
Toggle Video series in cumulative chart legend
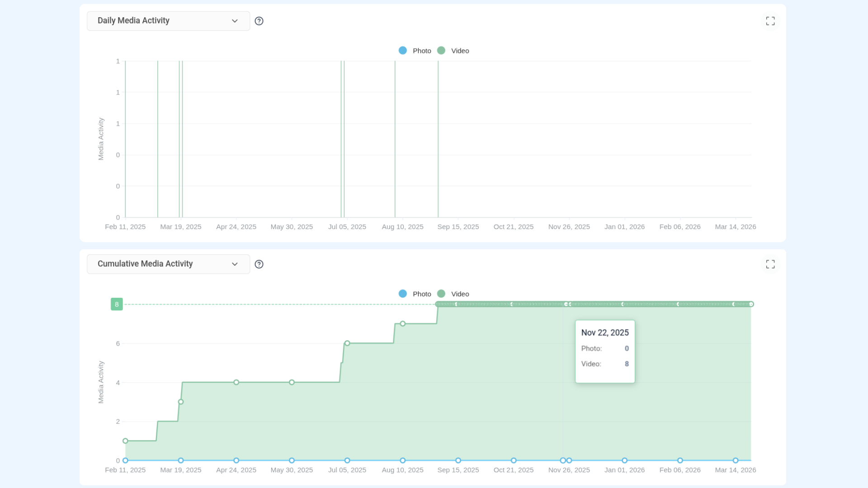tap(460, 294)
